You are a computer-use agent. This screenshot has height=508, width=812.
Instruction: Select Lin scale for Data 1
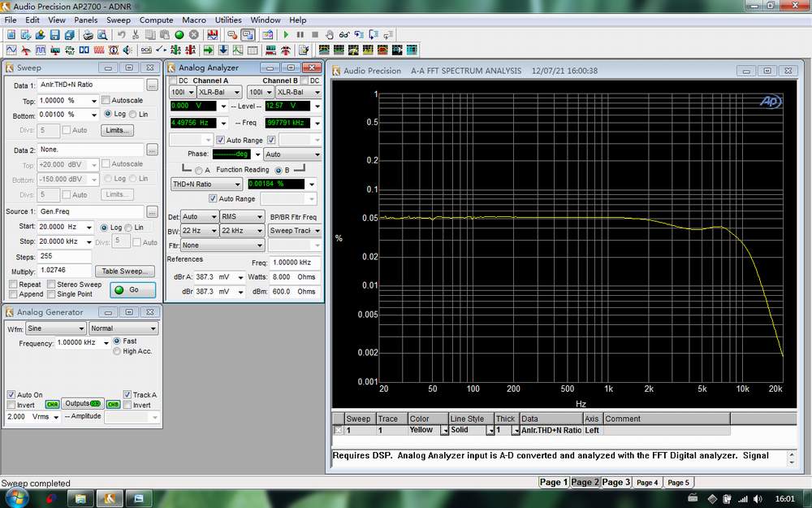click(132, 114)
